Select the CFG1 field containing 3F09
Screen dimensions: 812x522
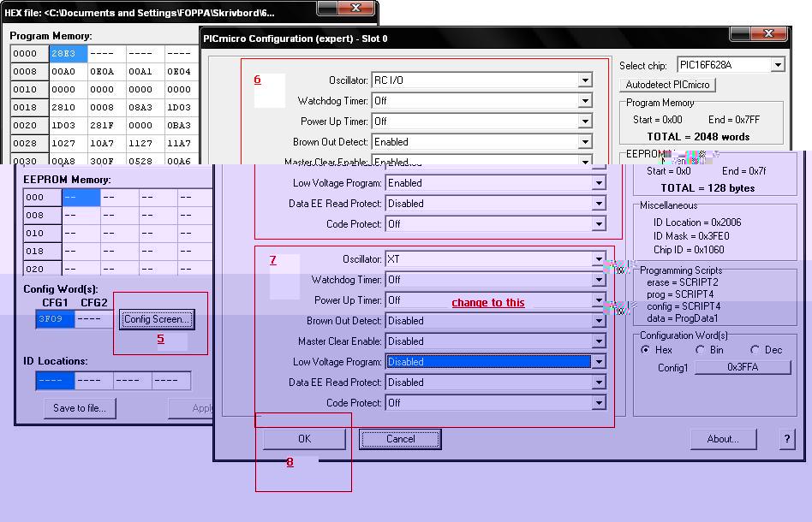tap(56, 319)
